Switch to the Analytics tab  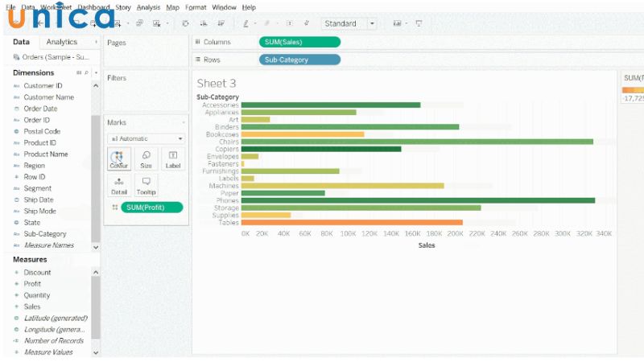coord(62,42)
